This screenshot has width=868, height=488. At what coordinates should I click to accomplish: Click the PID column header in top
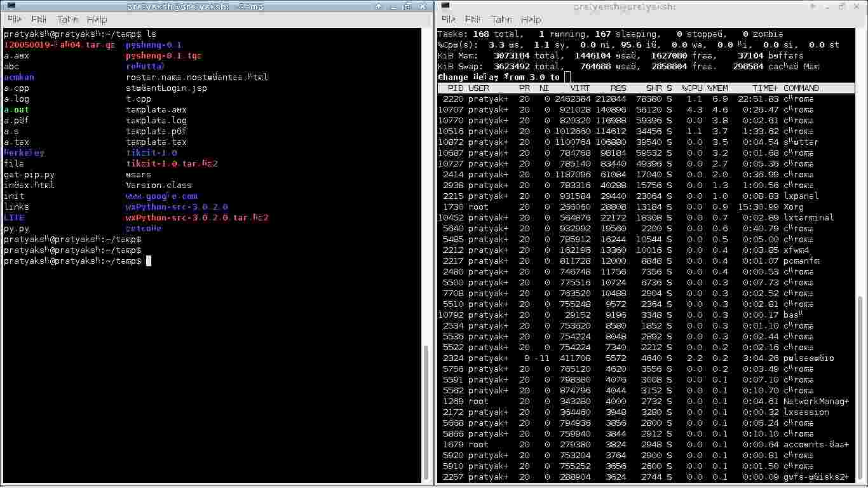click(456, 88)
